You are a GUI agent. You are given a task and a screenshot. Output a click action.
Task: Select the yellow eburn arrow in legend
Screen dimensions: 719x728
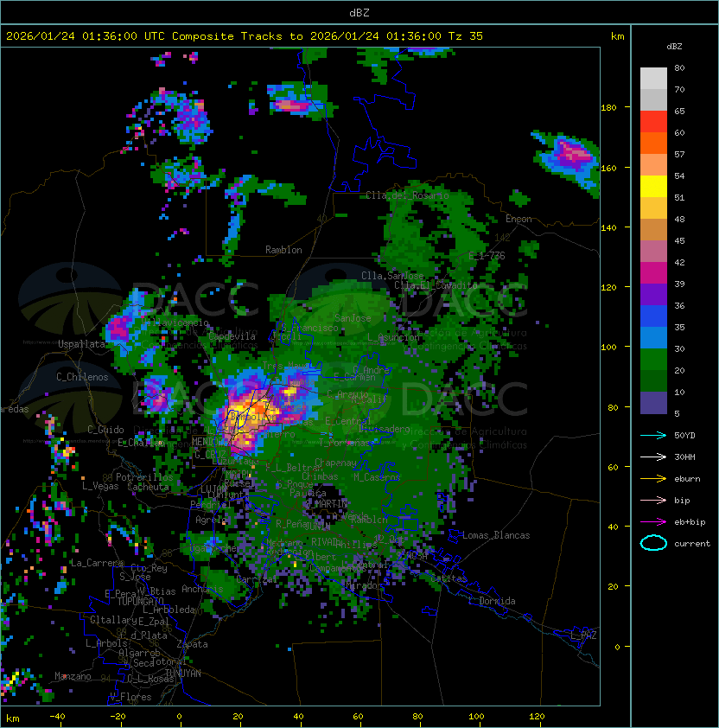coord(653,479)
